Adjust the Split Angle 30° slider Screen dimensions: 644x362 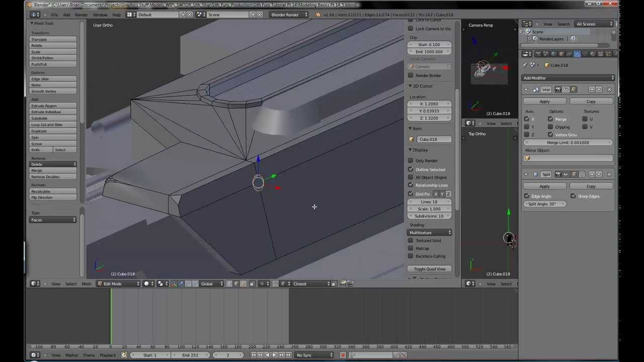click(x=544, y=204)
